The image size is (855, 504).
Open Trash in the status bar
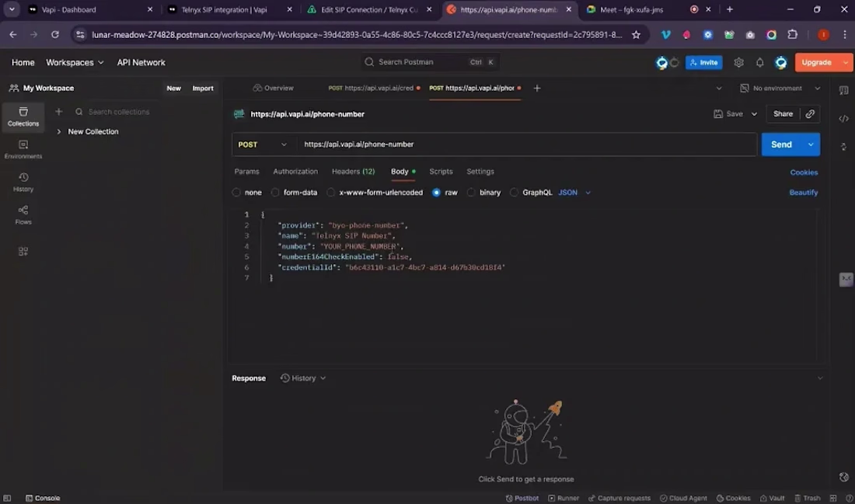click(807, 498)
